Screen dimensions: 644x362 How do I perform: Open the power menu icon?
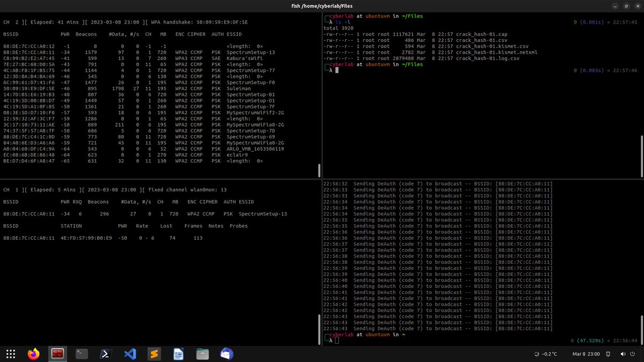coord(633,354)
